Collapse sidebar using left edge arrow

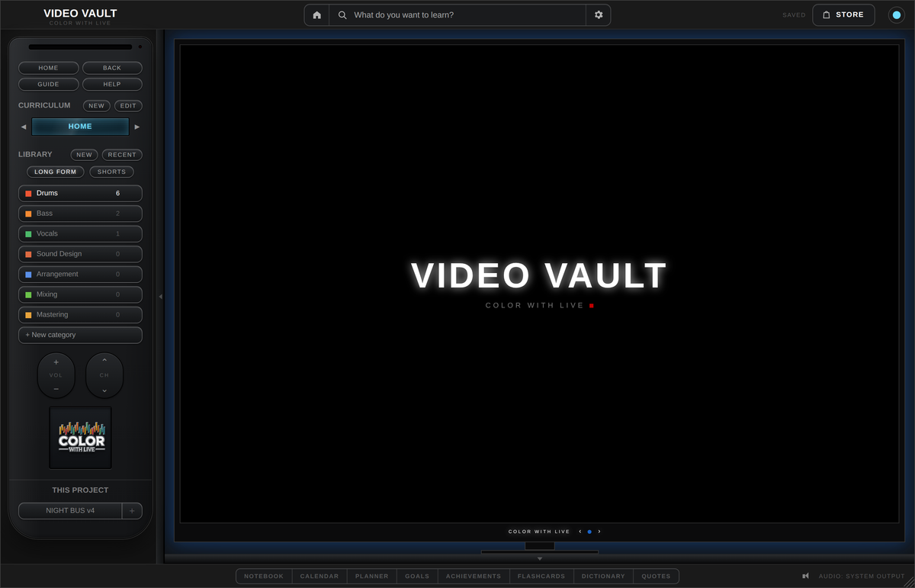coord(160,297)
